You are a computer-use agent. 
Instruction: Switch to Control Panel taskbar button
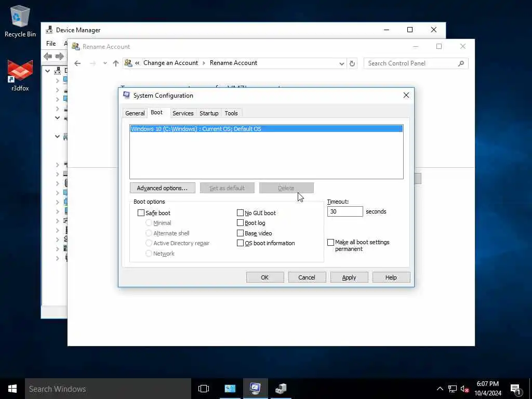230,389
